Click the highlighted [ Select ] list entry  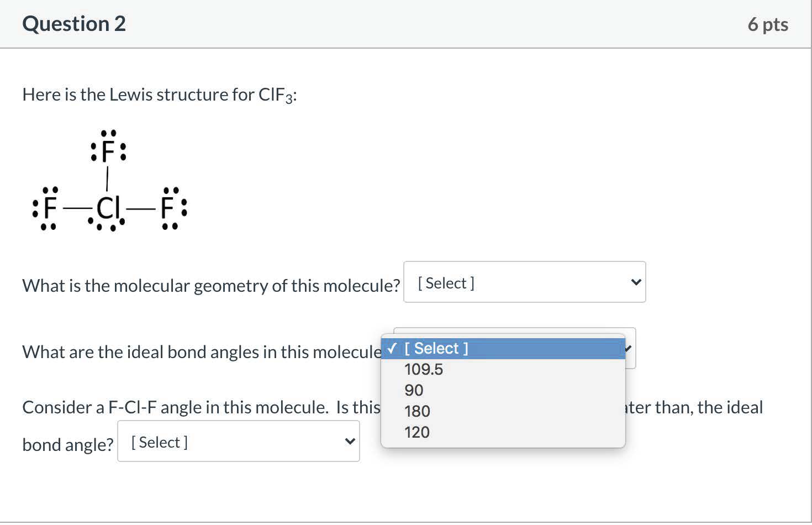pos(436,349)
